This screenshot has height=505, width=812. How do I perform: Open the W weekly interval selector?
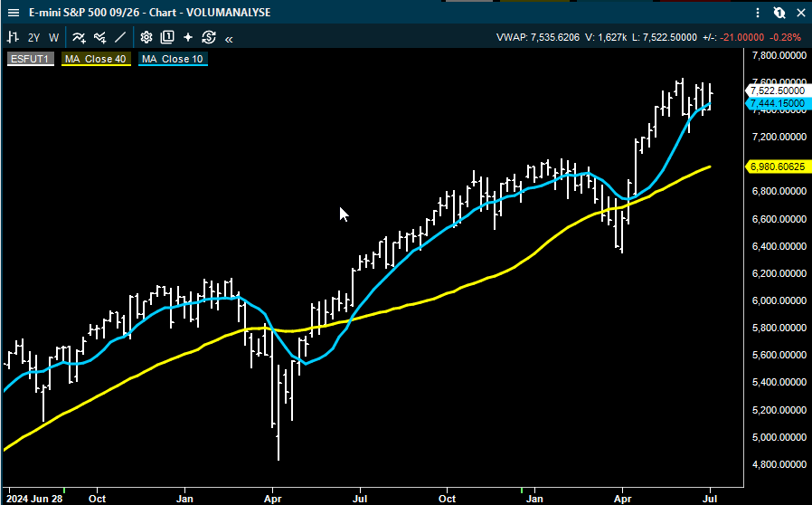(x=54, y=38)
